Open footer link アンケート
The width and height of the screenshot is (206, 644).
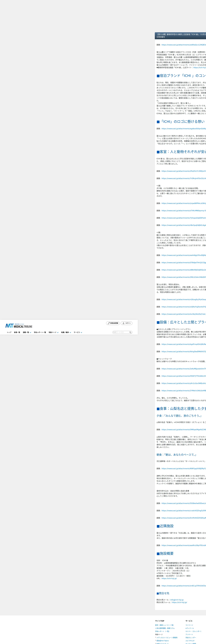pyautogui.click(x=189, y=634)
